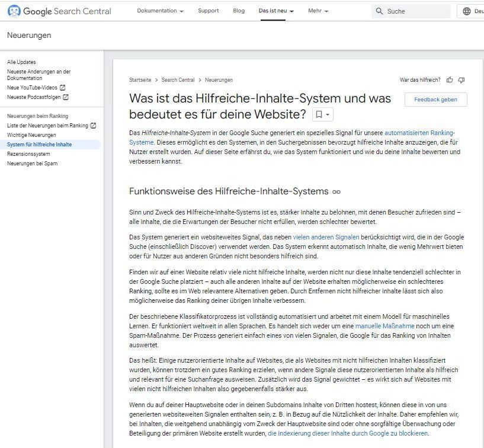Open the Das ist neu dropdown

pyautogui.click(x=276, y=11)
